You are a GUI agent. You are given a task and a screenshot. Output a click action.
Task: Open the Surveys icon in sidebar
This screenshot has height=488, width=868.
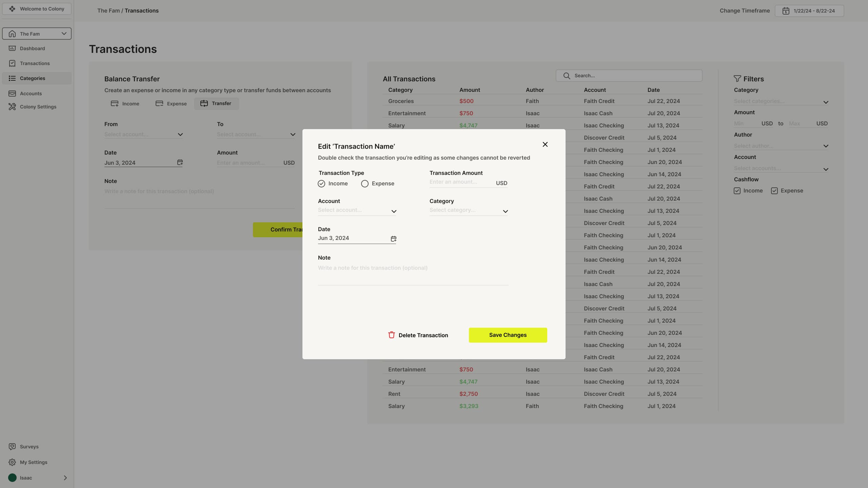[12, 447]
